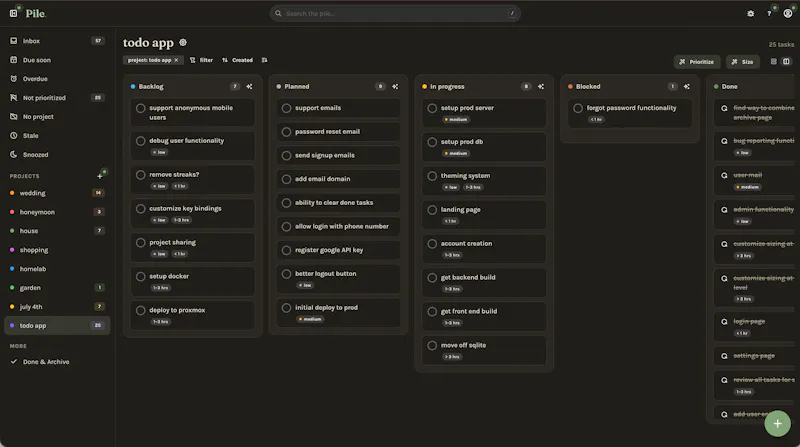Click the Planned column sparkle icon
Screen dimensions: 800x447
pyautogui.click(x=395, y=87)
